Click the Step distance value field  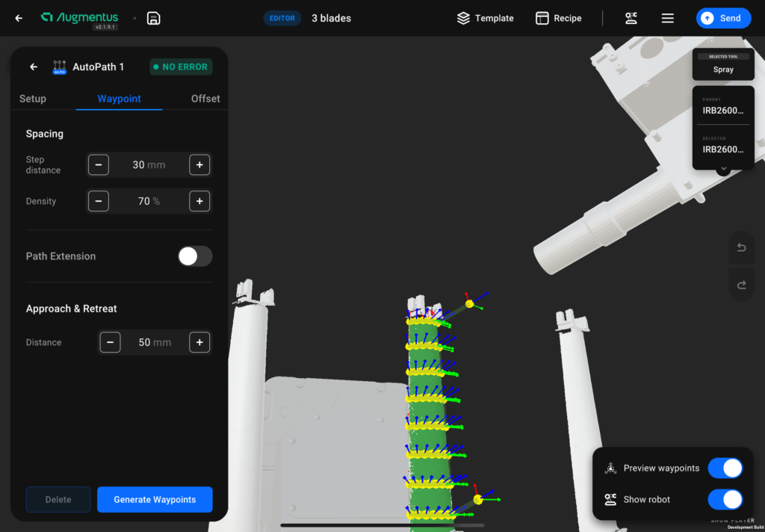pyautogui.click(x=149, y=164)
